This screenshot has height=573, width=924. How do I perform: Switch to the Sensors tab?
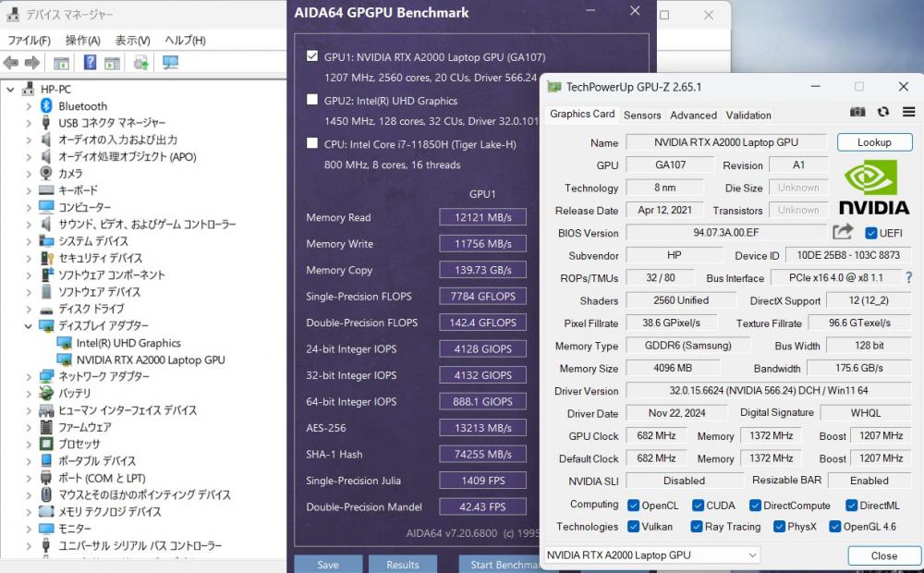click(x=642, y=115)
